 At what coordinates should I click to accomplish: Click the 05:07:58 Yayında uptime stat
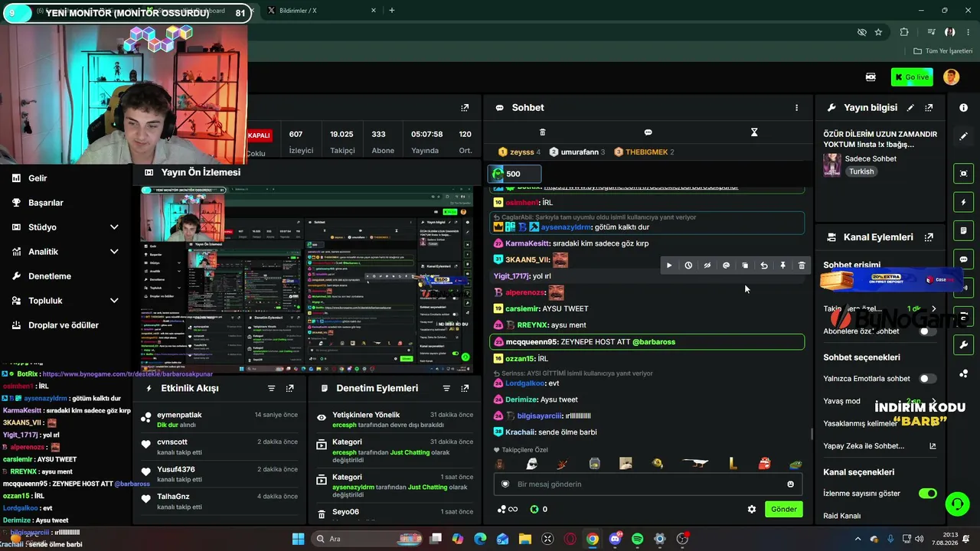(x=426, y=142)
